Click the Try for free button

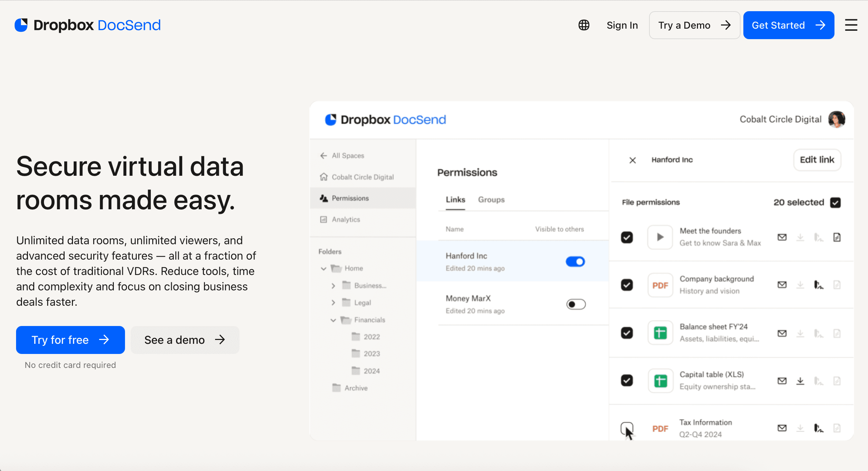[71, 340]
